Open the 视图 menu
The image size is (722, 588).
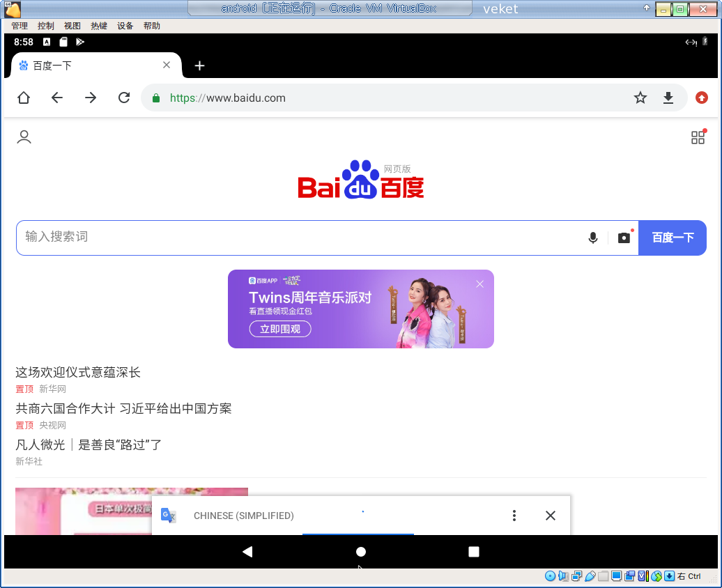coord(72,26)
